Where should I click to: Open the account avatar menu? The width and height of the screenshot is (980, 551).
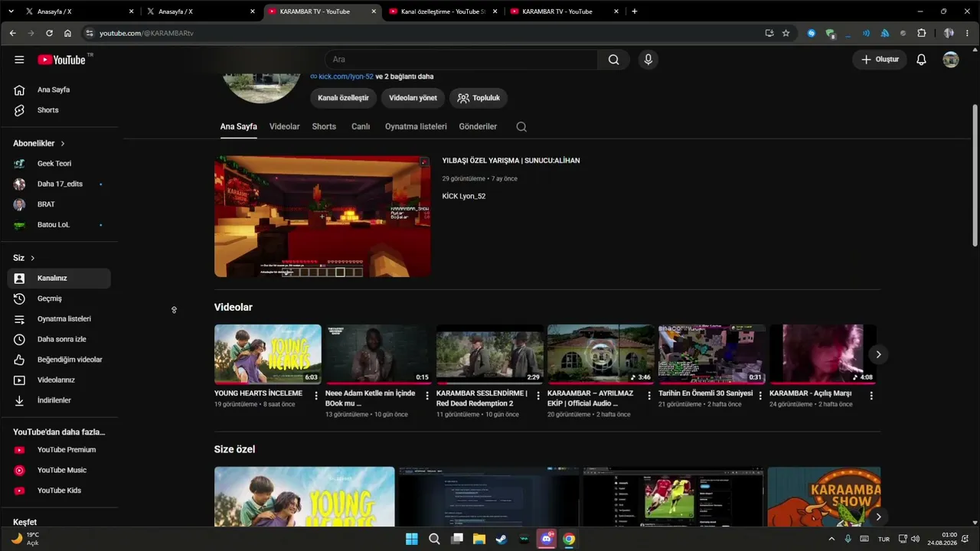click(x=951, y=60)
